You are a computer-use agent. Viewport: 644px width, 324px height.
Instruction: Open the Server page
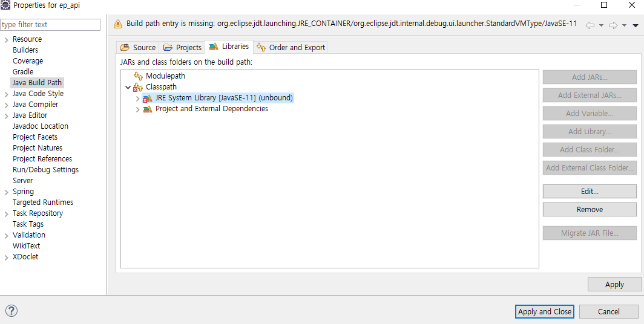click(22, 181)
